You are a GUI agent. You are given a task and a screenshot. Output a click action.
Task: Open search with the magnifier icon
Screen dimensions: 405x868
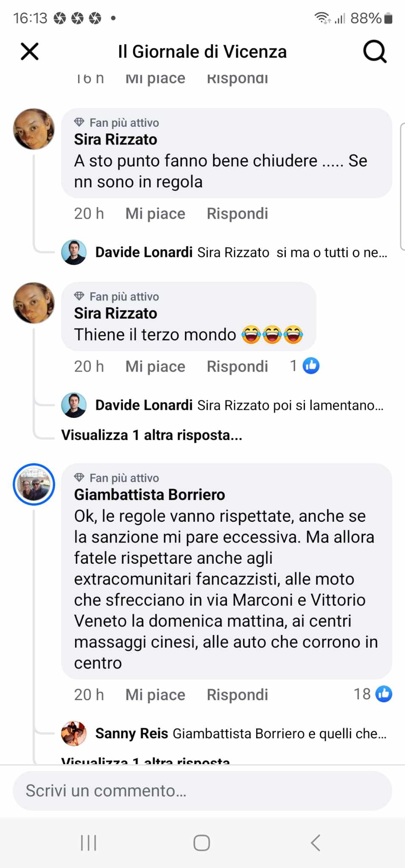tap(375, 52)
